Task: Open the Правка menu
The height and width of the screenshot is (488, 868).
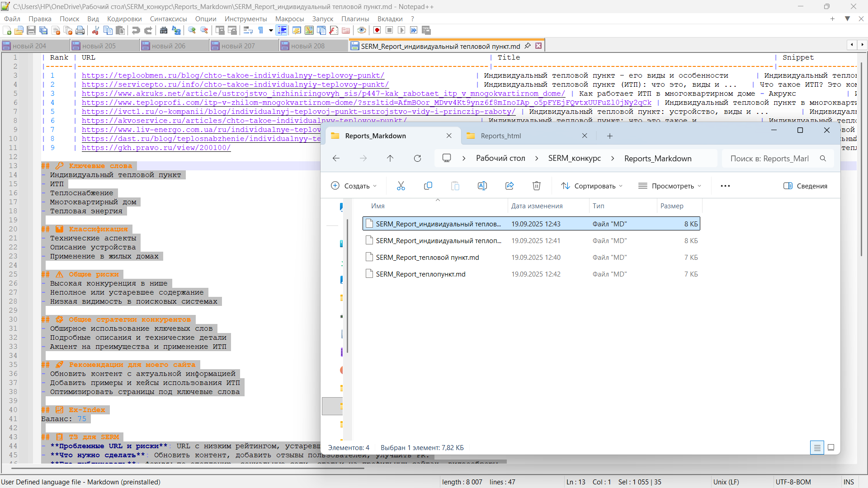Action: pyautogui.click(x=40, y=19)
